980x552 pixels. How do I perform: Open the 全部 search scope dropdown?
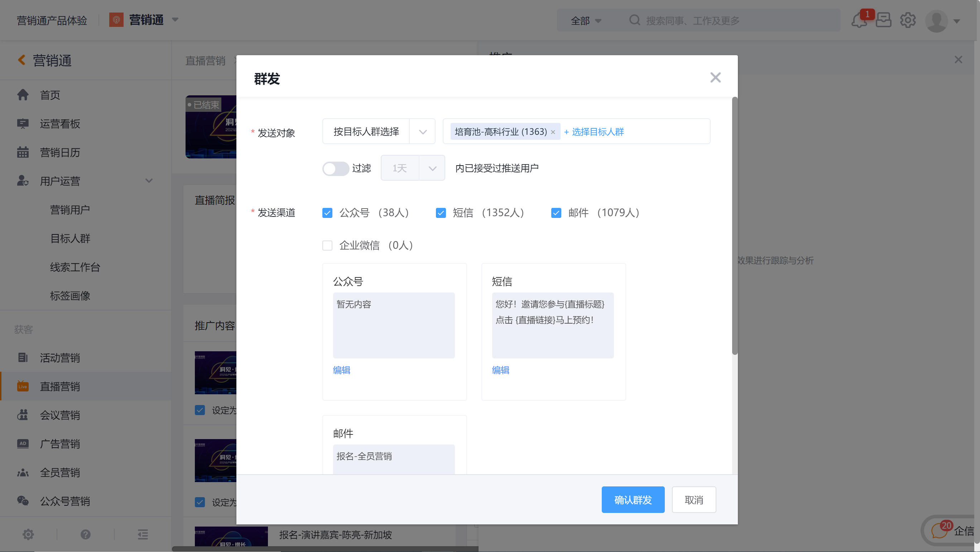tap(586, 20)
